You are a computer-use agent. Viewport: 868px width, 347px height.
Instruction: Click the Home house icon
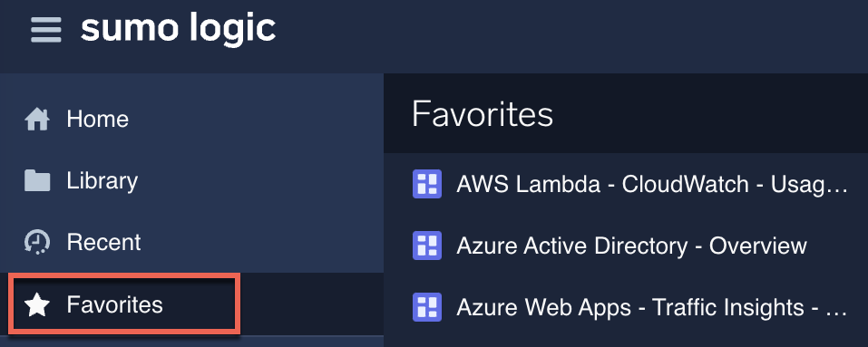pyautogui.click(x=37, y=120)
